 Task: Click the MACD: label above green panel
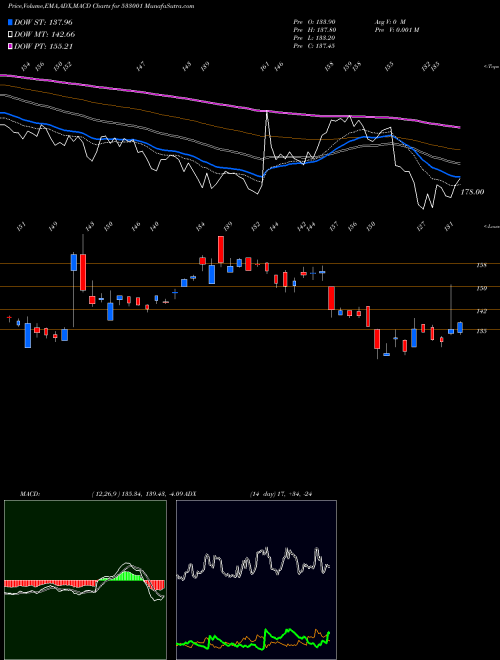point(30,494)
